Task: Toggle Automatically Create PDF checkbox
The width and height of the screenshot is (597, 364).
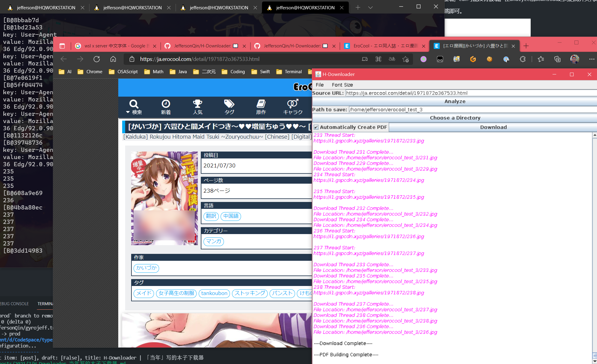Action: pyautogui.click(x=316, y=127)
